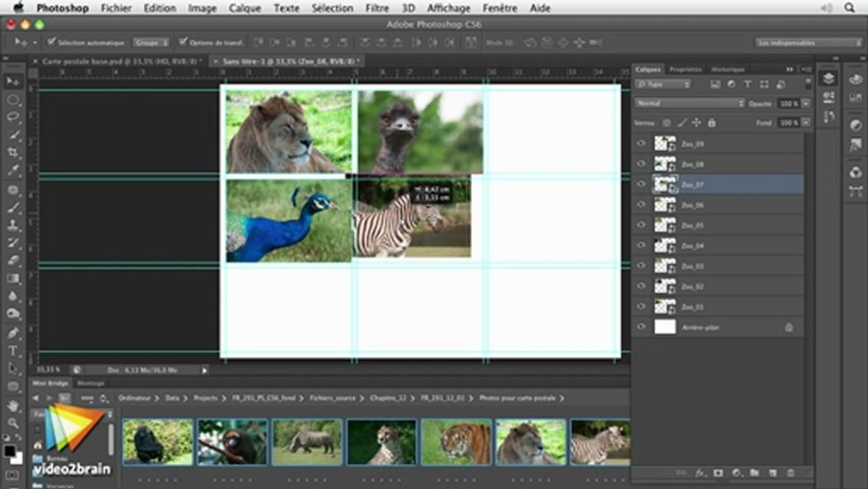
Task: Switch to Carte postale base.psd document tab
Action: pyautogui.click(x=119, y=61)
